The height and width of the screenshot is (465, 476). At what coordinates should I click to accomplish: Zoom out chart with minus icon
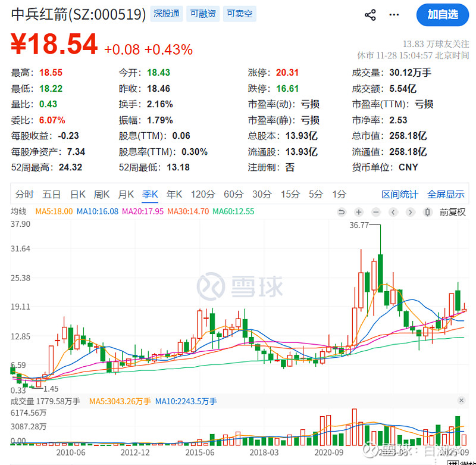(x=376, y=212)
